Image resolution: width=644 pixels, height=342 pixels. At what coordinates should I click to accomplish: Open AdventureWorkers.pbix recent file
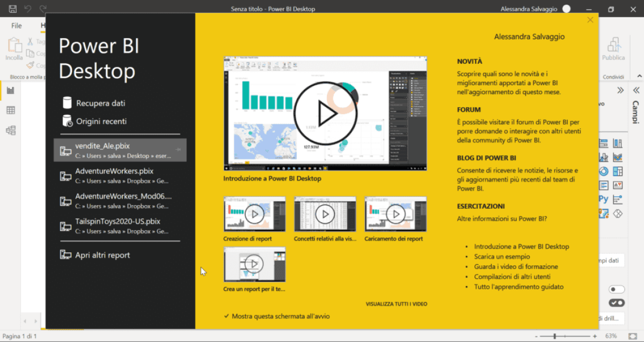coord(120,176)
